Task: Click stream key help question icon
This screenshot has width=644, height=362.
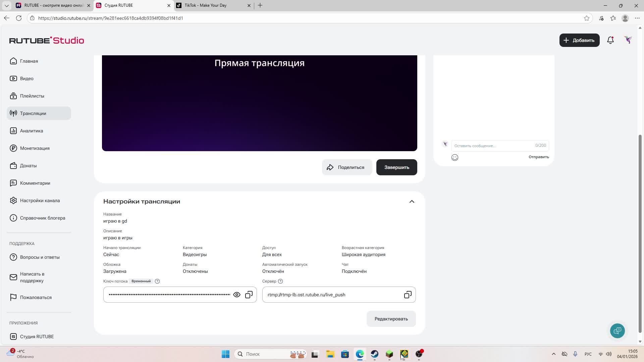Action: click(x=157, y=281)
